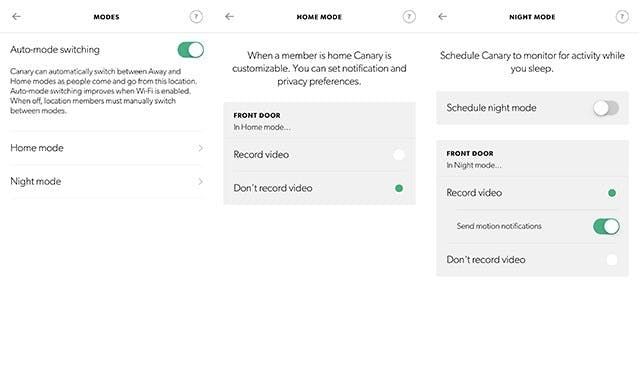Click the Schedule night mode label
The width and height of the screenshot is (640, 379).
(491, 108)
